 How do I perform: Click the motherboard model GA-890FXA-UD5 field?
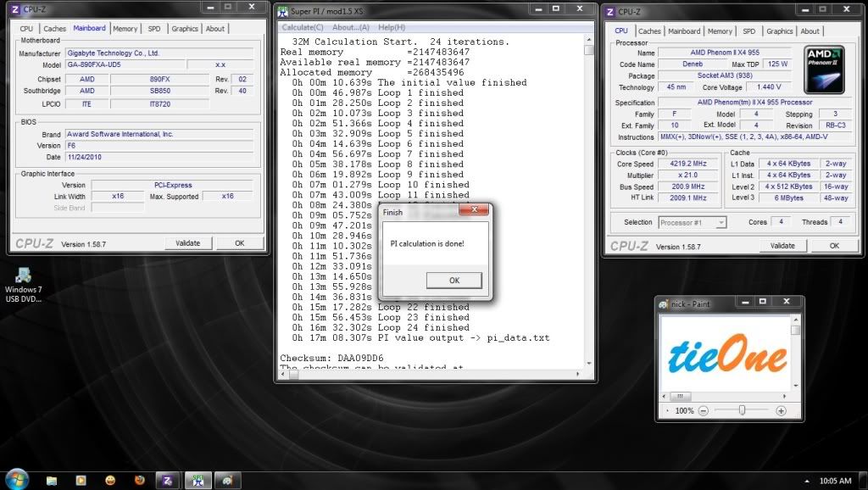125,64
